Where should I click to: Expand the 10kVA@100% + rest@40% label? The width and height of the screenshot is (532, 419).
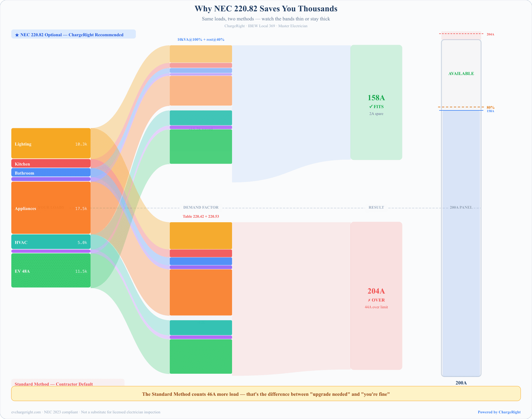tap(201, 39)
